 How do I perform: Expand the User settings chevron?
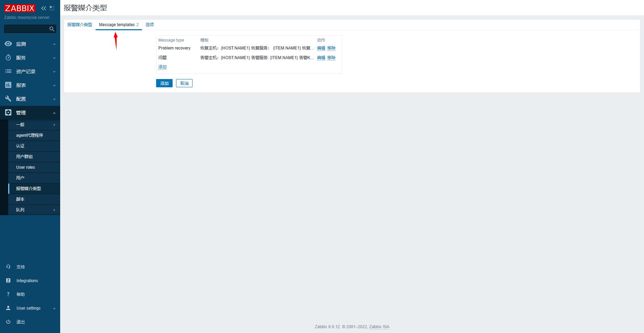54,308
